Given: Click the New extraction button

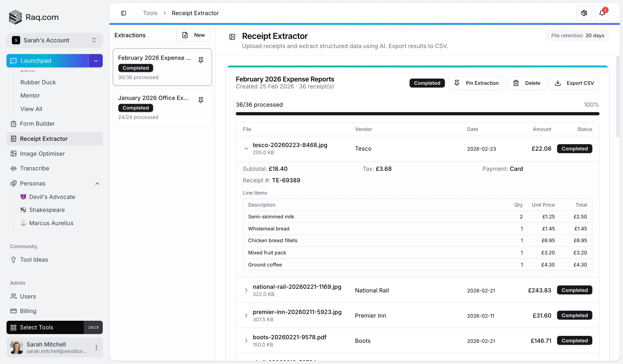Looking at the screenshot, I should pos(193,35).
